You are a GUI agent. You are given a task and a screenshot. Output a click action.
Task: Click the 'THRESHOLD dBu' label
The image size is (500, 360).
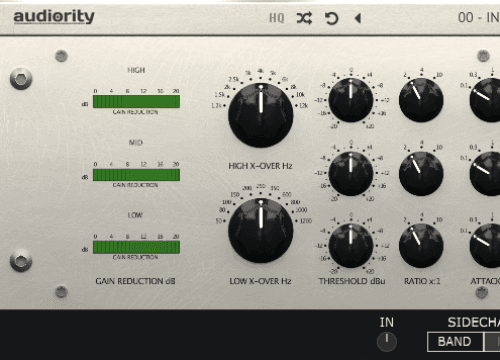coord(352,281)
